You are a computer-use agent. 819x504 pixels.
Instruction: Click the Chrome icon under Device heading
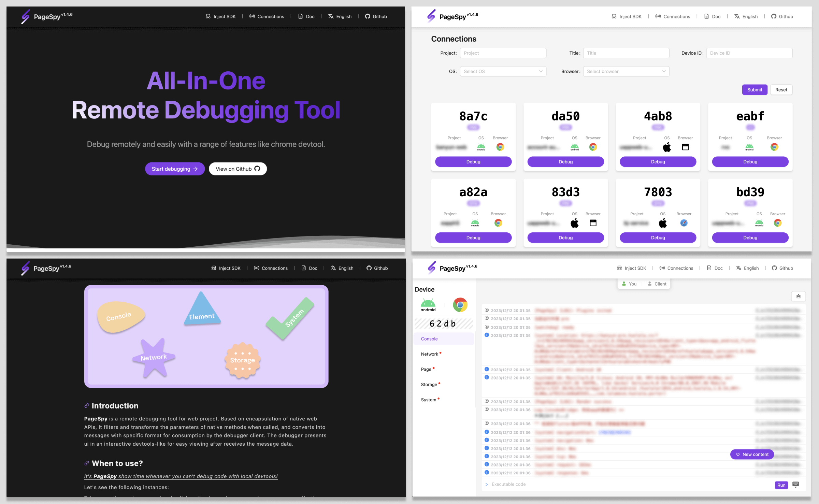point(460,305)
